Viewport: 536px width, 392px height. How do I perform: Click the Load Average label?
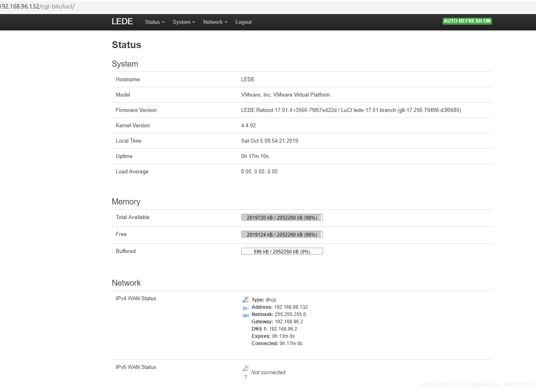pyautogui.click(x=132, y=172)
